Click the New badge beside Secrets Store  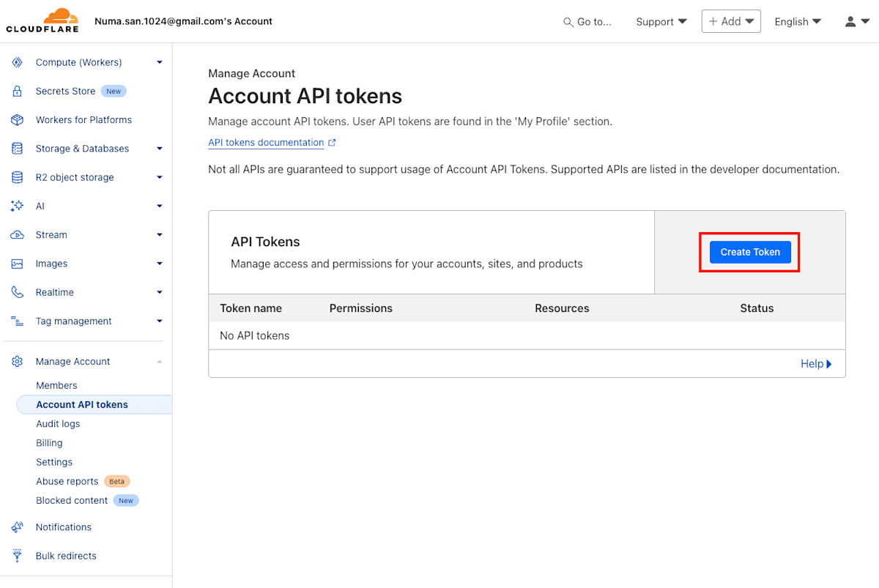(114, 92)
